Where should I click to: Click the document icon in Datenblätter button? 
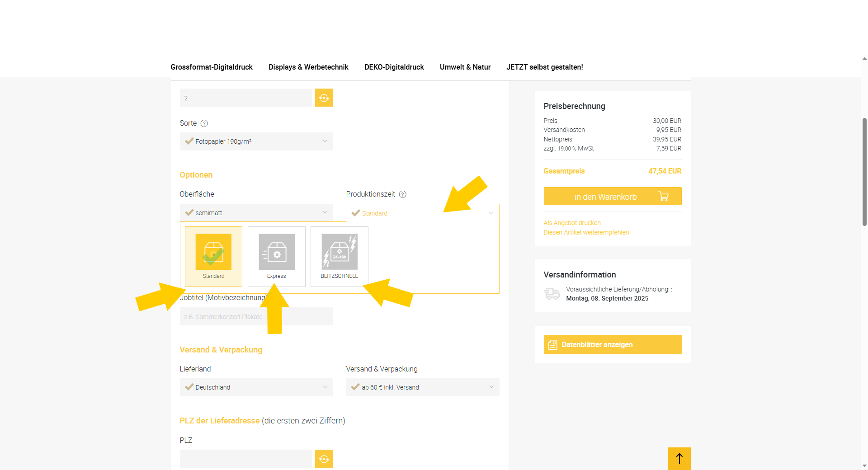coord(552,345)
